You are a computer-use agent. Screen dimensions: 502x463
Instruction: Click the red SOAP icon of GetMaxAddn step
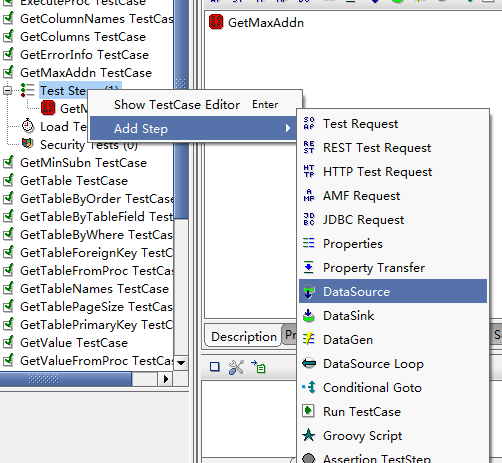(216, 22)
